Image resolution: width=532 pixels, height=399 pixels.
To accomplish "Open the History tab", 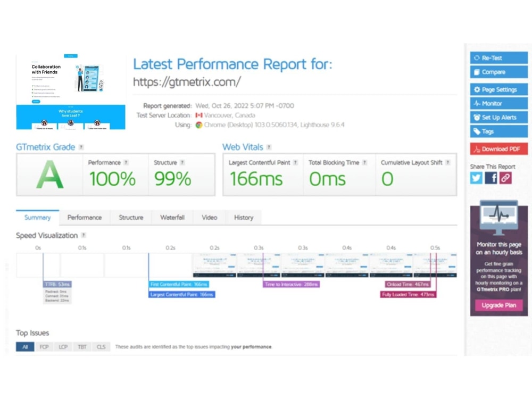I will 244,218.
